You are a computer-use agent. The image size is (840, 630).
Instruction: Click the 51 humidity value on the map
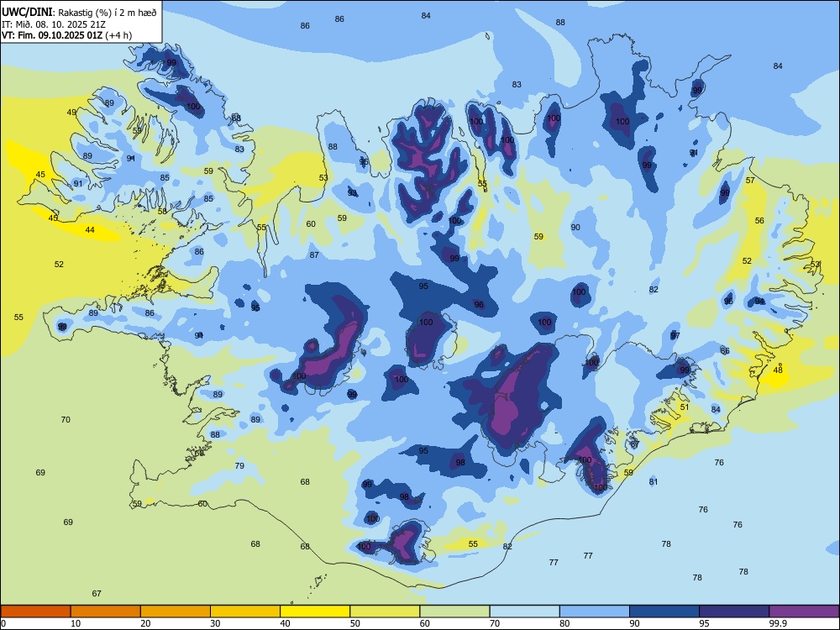tap(685, 407)
